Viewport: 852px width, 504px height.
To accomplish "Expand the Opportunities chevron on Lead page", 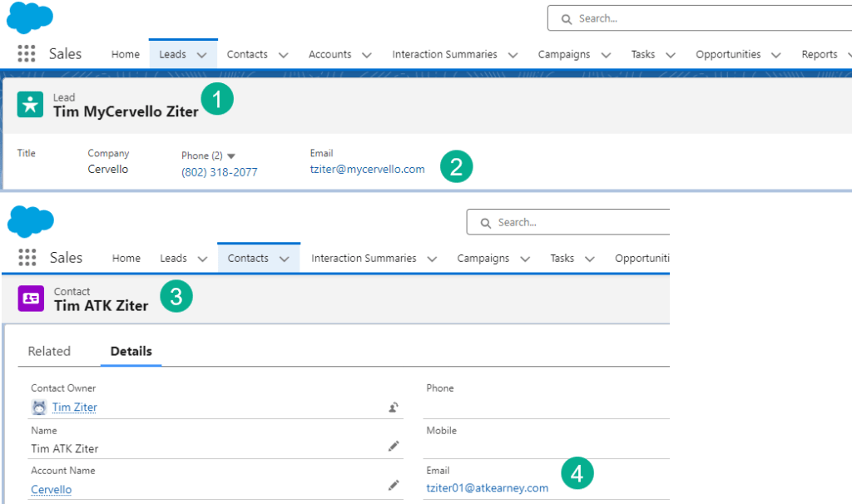I will (x=775, y=55).
